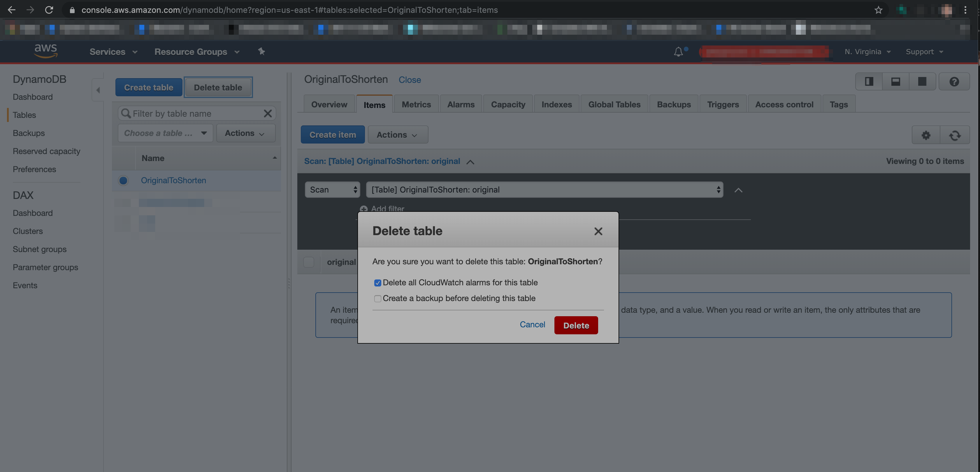The width and height of the screenshot is (980, 472).
Task: Click Cancel in the Delete table dialog
Action: click(532, 324)
